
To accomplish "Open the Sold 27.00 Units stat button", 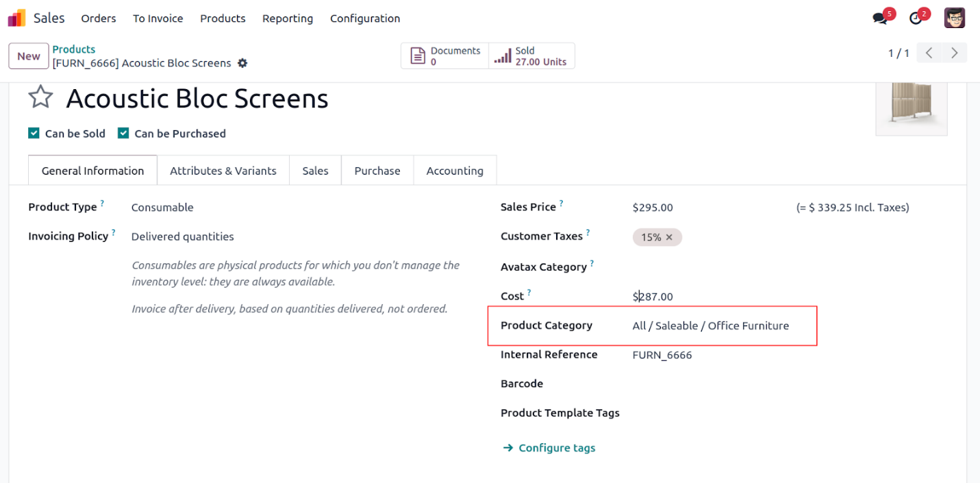I will (x=532, y=56).
